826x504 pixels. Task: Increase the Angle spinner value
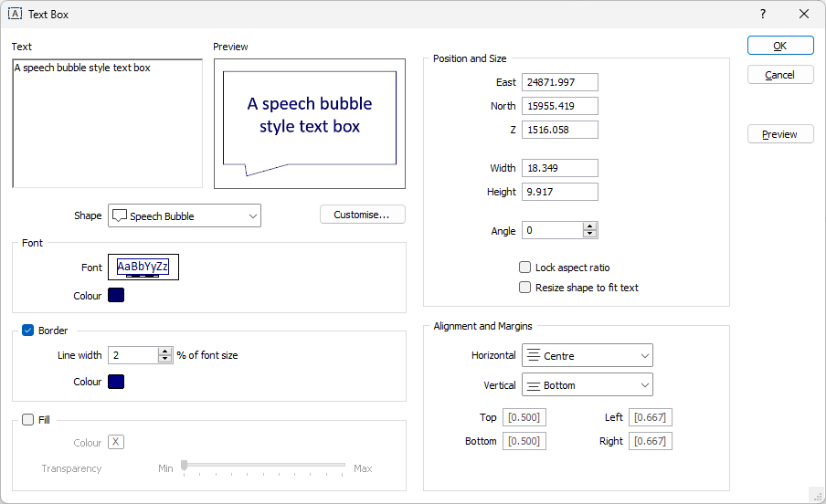point(590,226)
